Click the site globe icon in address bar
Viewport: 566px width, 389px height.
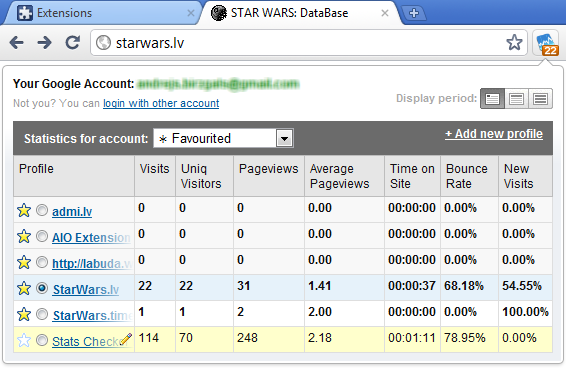[x=103, y=43]
